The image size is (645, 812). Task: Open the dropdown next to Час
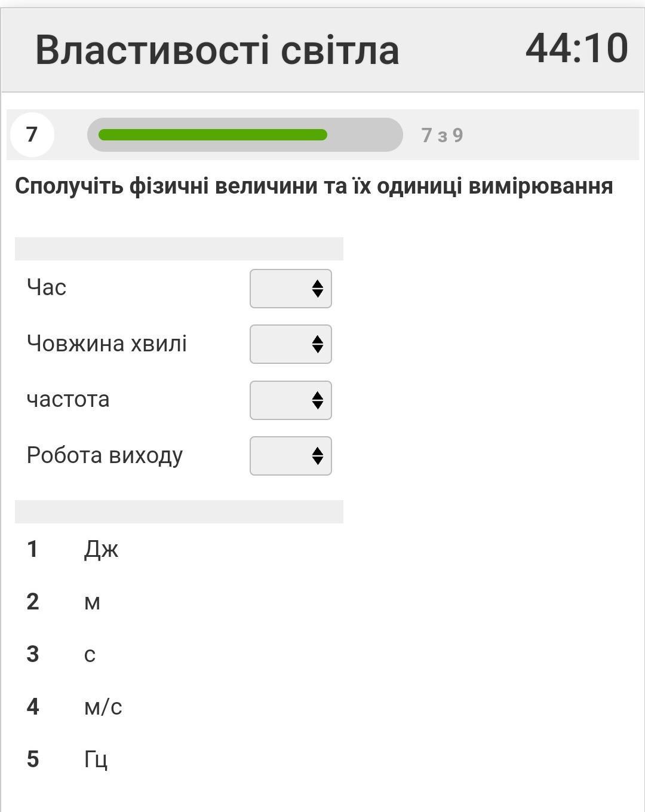click(290, 289)
